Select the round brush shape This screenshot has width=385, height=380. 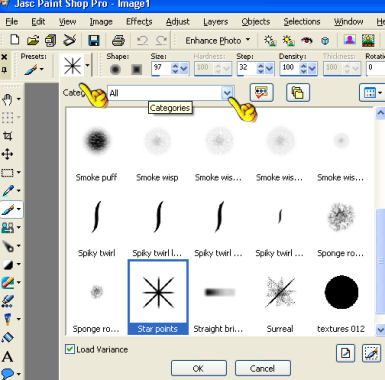(115, 69)
